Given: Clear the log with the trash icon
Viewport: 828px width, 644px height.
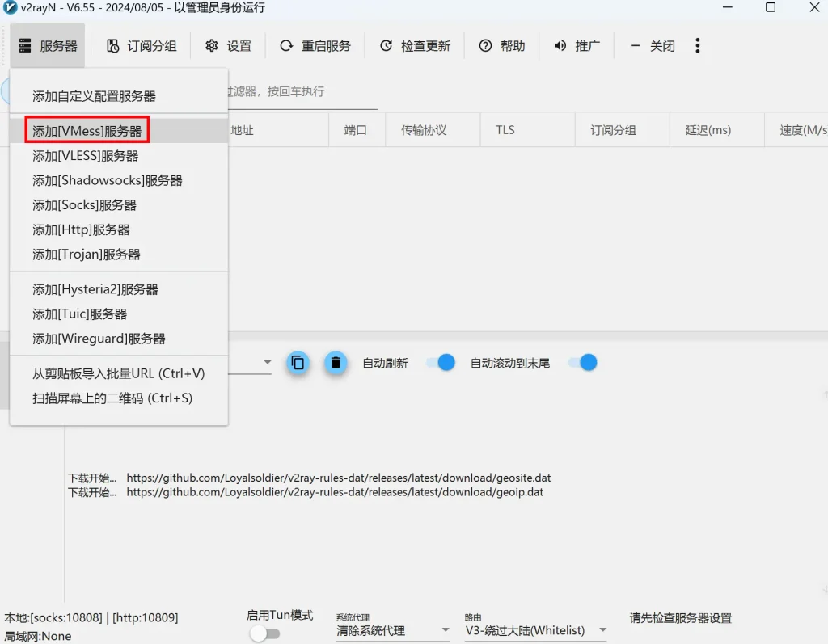Looking at the screenshot, I should 336,363.
